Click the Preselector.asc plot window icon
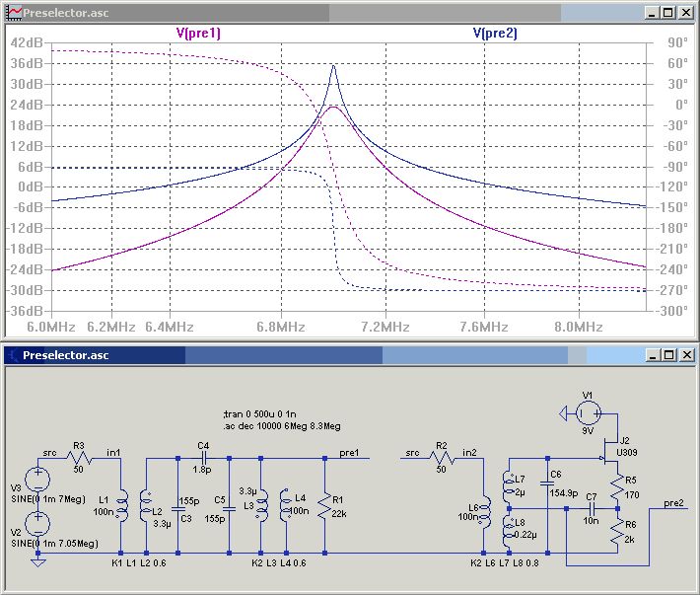700x595 pixels. pyautogui.click(x=14, y=13)
